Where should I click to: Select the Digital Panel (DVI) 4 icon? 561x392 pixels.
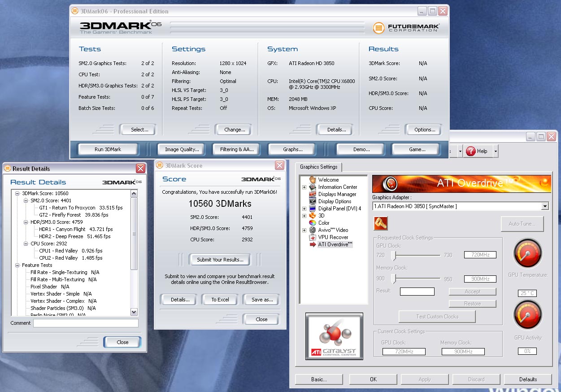(313, 209)
